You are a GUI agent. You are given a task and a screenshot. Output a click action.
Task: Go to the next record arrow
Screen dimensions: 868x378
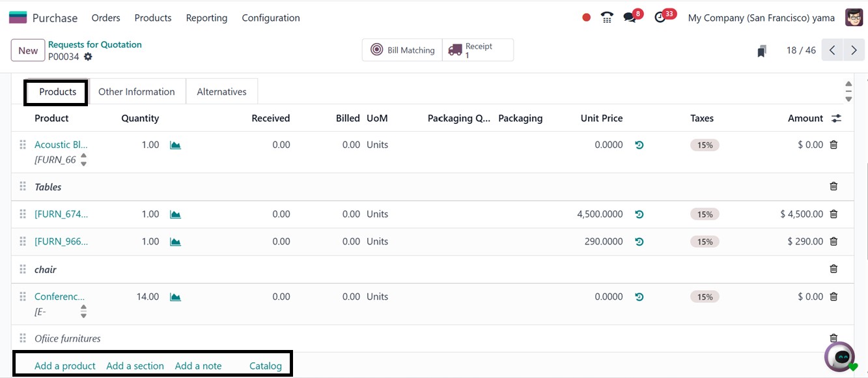[x=854, y=50]
